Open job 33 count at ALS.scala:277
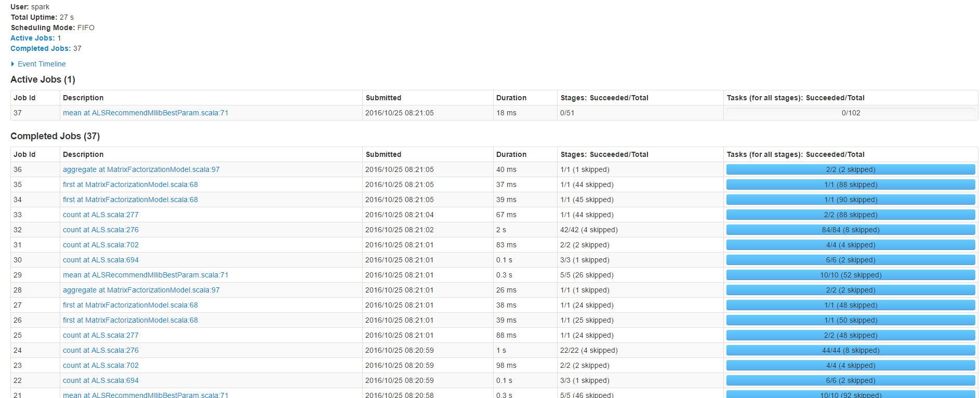This screenshot has height=398, width=980. click(100, 215)
